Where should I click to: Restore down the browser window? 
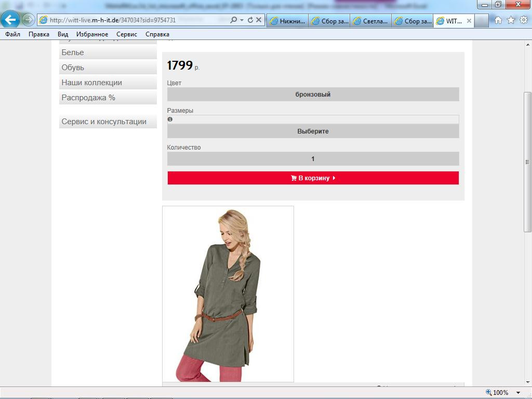(498, 4)
